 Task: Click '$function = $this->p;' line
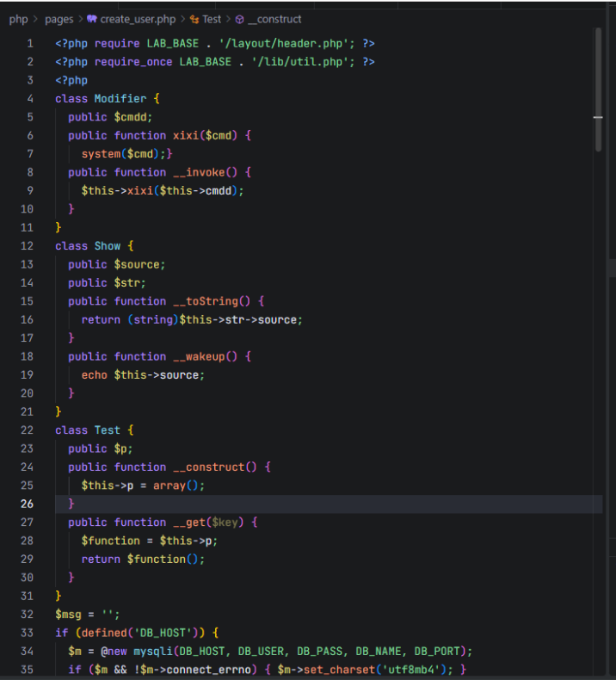(149, 541)
